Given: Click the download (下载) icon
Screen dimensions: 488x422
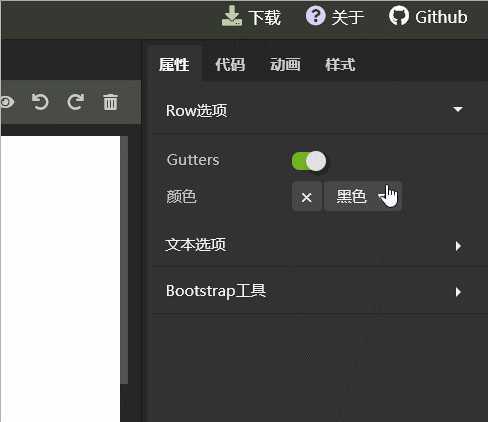Looking at the screenshot, I should click(232, 16).
